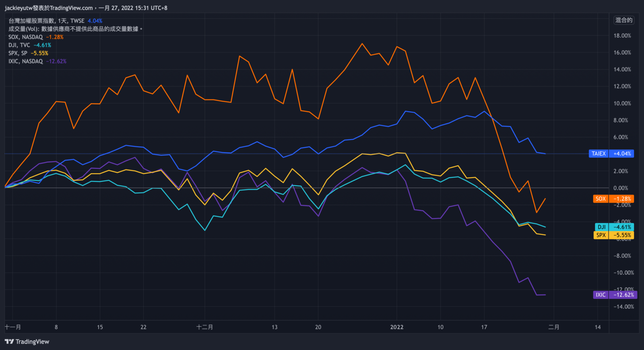Open the 混合的 scale mode button

tap(623, 20)
